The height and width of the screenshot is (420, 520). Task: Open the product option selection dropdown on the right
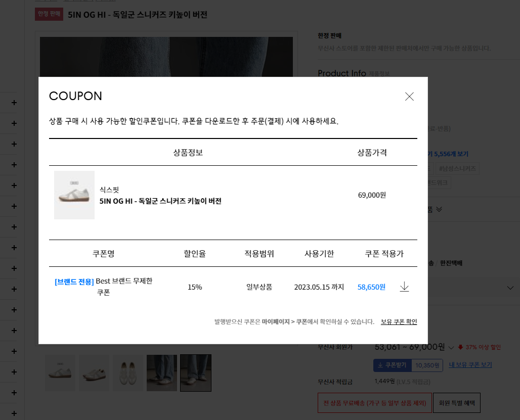[x=511, y=287]
